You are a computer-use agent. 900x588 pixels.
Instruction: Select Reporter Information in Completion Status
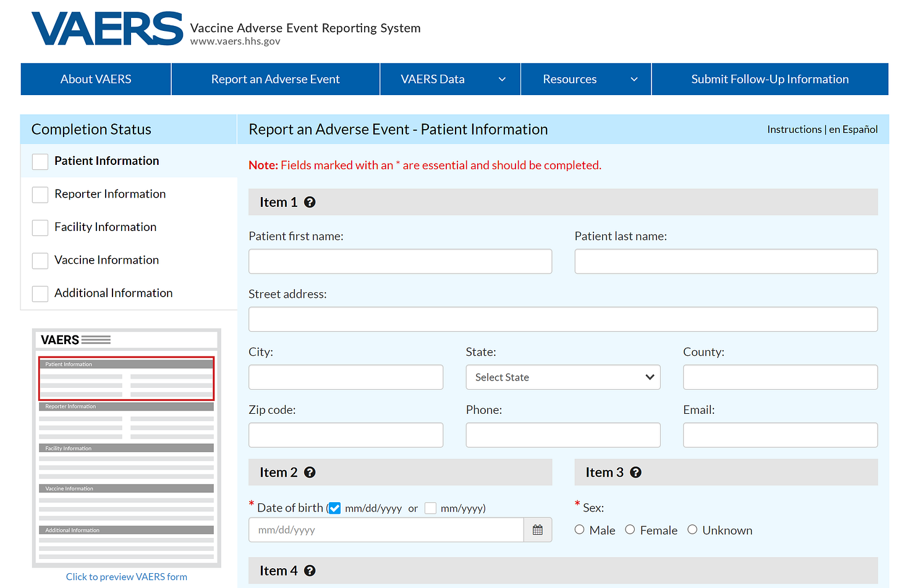pos(110,194)
